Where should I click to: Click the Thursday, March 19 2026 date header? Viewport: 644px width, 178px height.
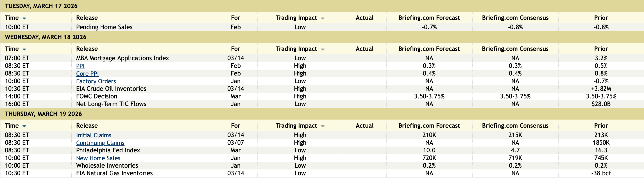(43, 114)
